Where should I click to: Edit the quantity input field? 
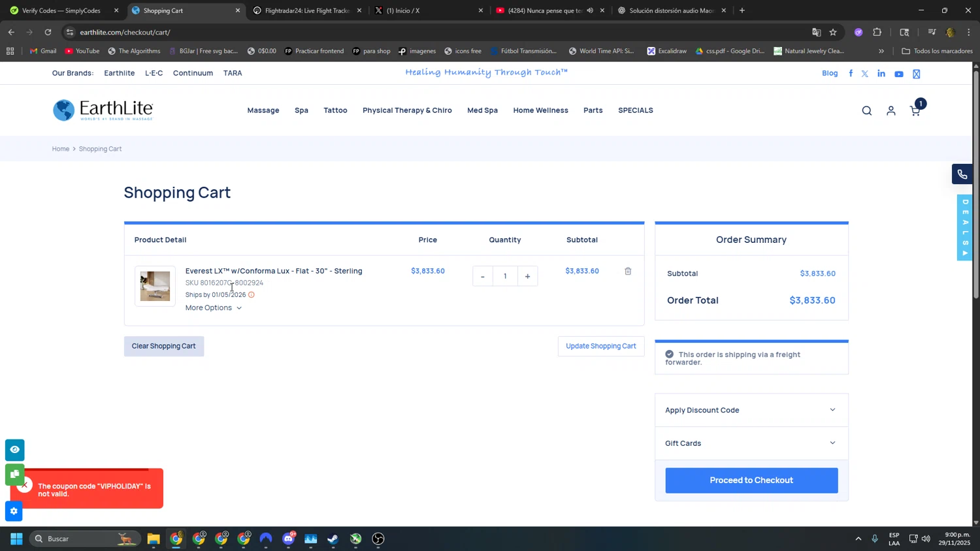[505, 276]
